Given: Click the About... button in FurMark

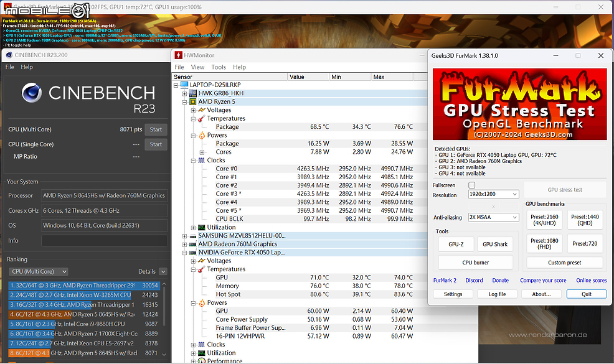Looking at the screenshot, I should point(542,294).
